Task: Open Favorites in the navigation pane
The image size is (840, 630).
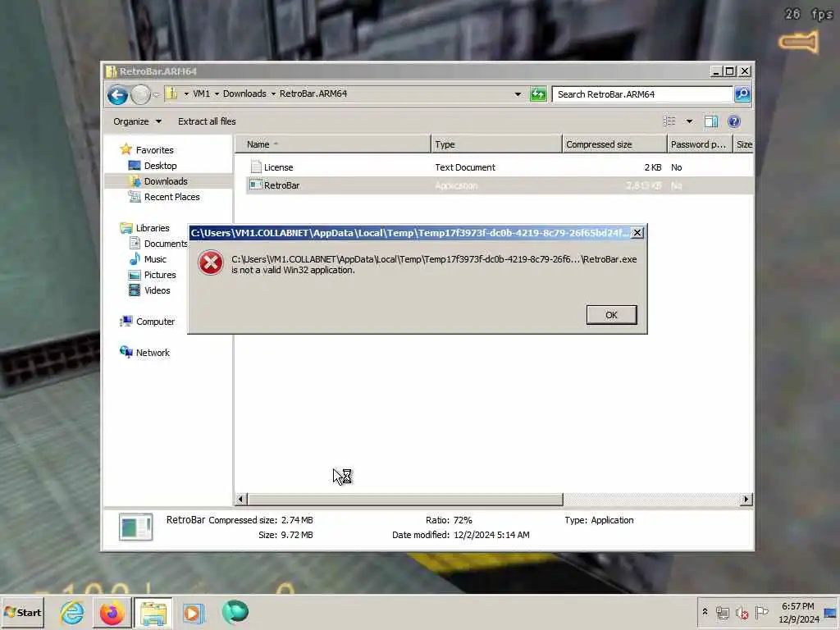Action: (154, 150)
